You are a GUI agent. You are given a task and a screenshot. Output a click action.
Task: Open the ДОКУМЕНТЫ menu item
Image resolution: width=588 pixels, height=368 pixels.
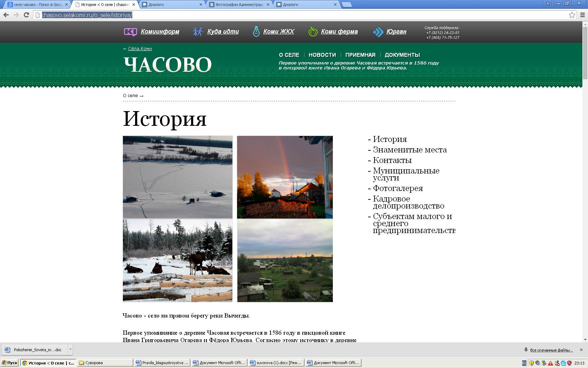[402, 55]
